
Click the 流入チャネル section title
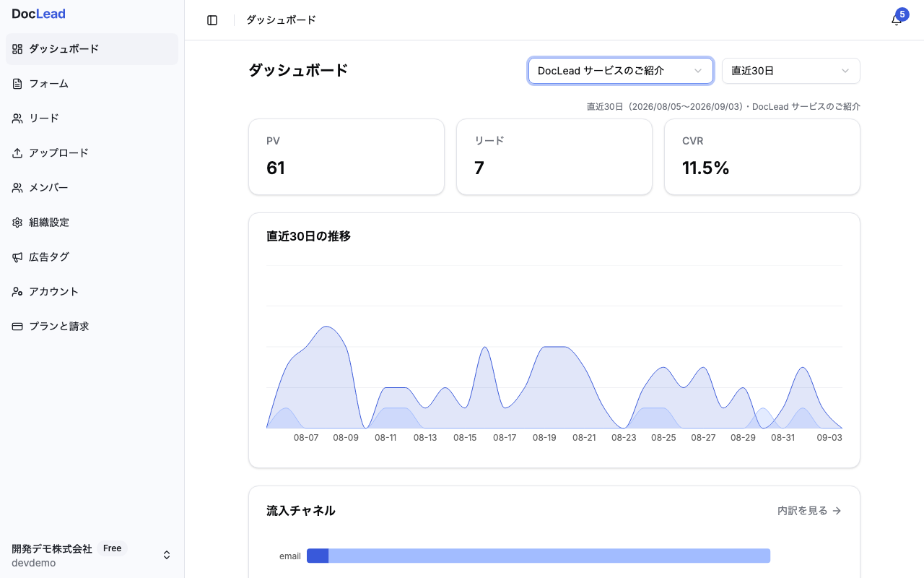coord(300,511)
